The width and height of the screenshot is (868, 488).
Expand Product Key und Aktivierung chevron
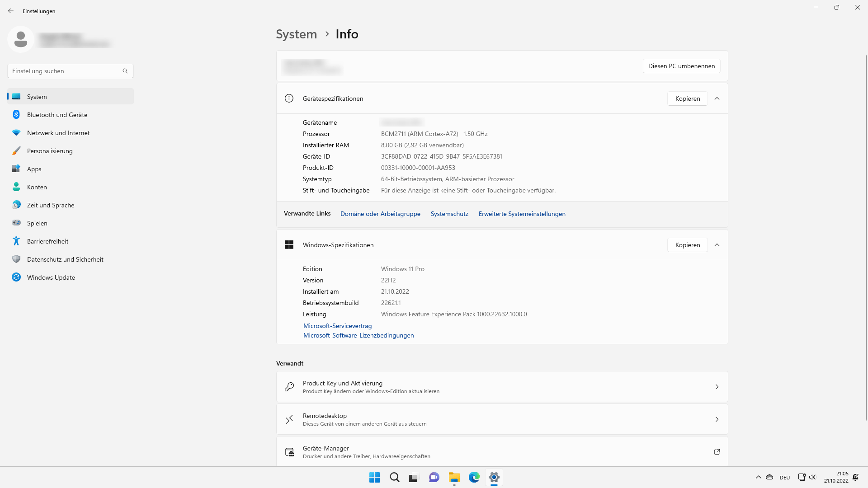tap(717, 387)
